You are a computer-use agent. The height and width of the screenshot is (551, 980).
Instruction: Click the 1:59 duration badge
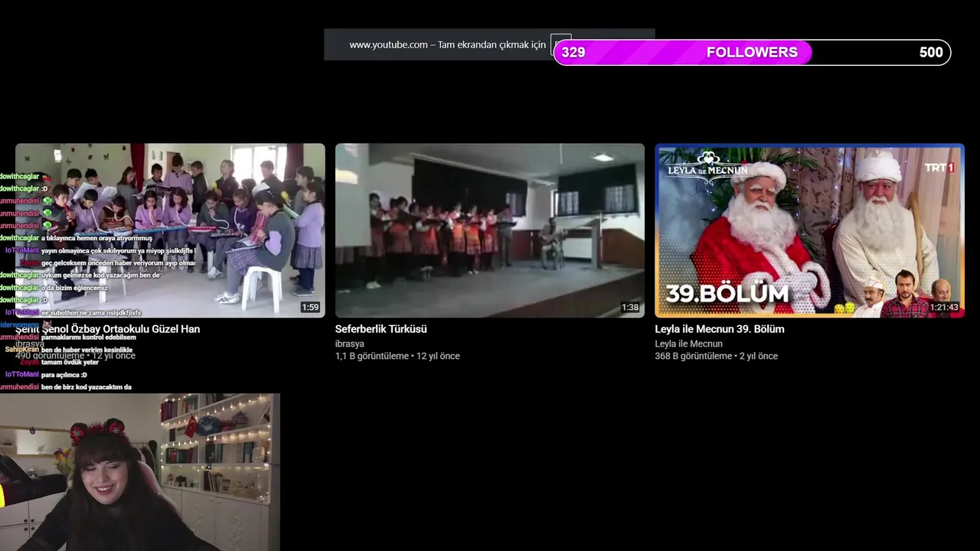coord(310,308)
